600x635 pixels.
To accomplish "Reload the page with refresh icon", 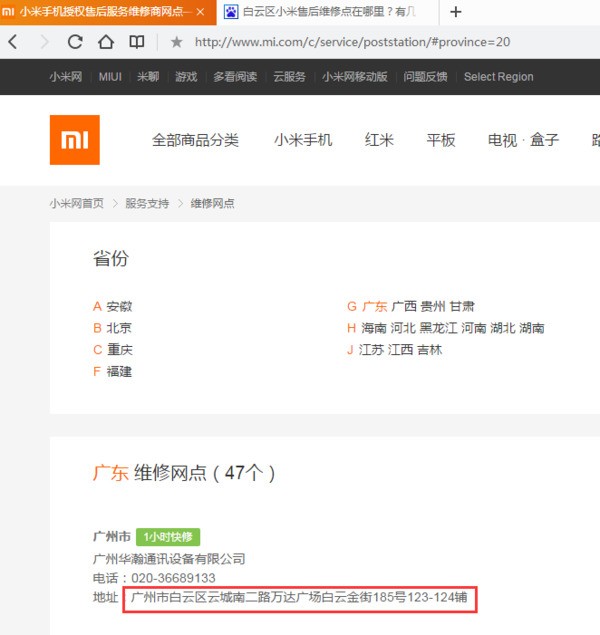I will [x=75, y=42].
